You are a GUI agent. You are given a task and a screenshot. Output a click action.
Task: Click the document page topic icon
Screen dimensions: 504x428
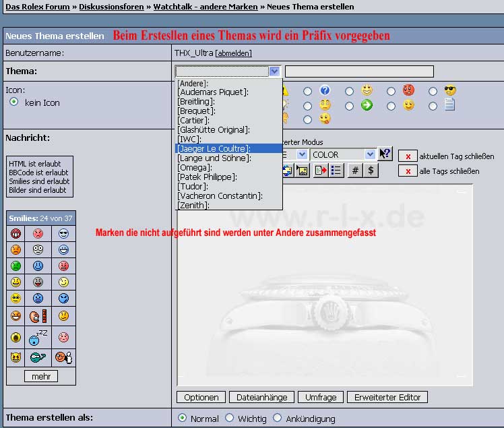pyautogui.click(x=449, y=104)
